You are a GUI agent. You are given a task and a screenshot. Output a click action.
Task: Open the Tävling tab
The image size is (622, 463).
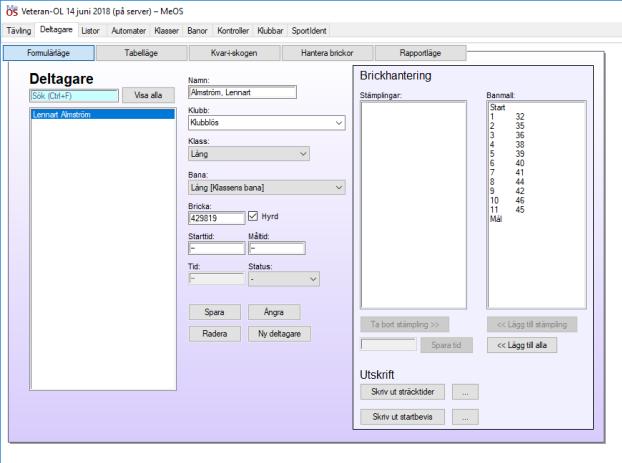[19, 31]
